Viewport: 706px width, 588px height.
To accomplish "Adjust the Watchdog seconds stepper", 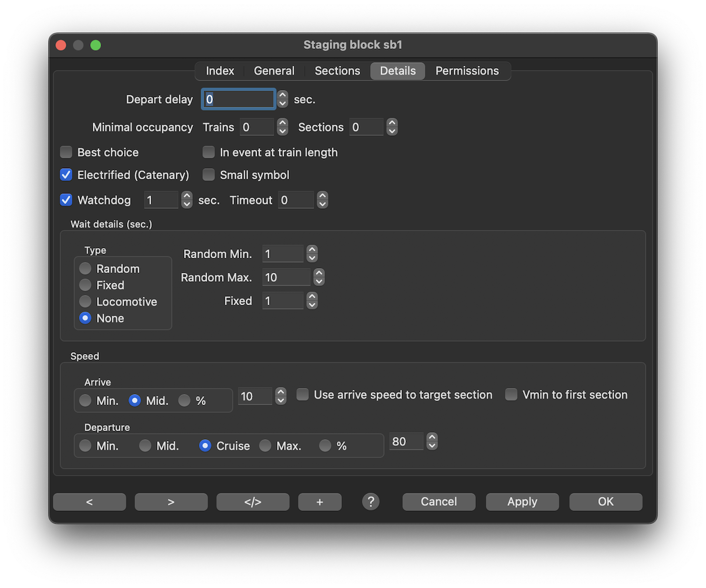I will (x=187, y=201).
